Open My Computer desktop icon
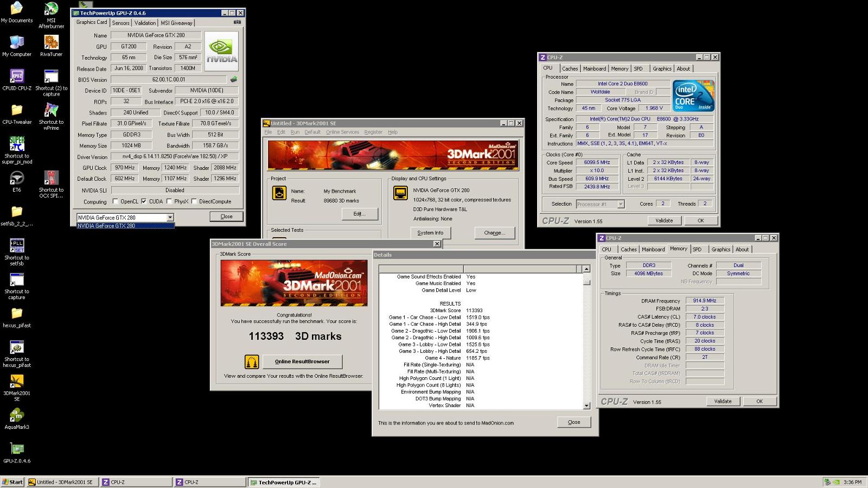 click(17, 46)
